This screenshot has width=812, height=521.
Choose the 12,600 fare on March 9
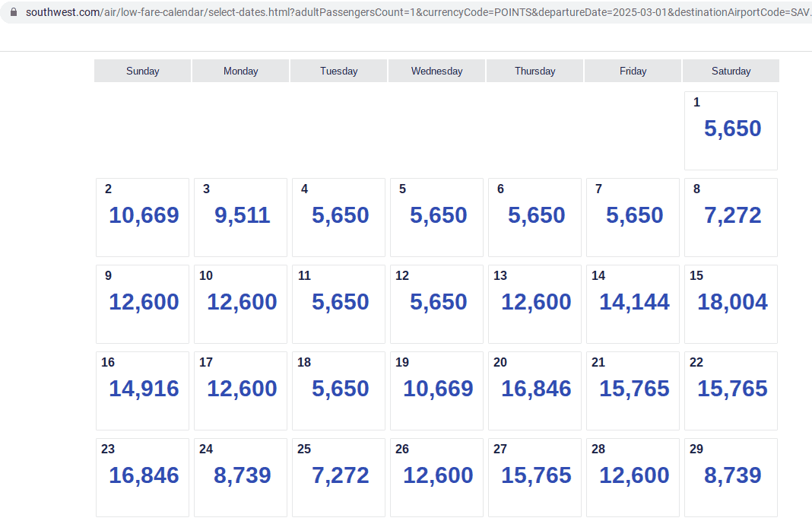[142, 302]
